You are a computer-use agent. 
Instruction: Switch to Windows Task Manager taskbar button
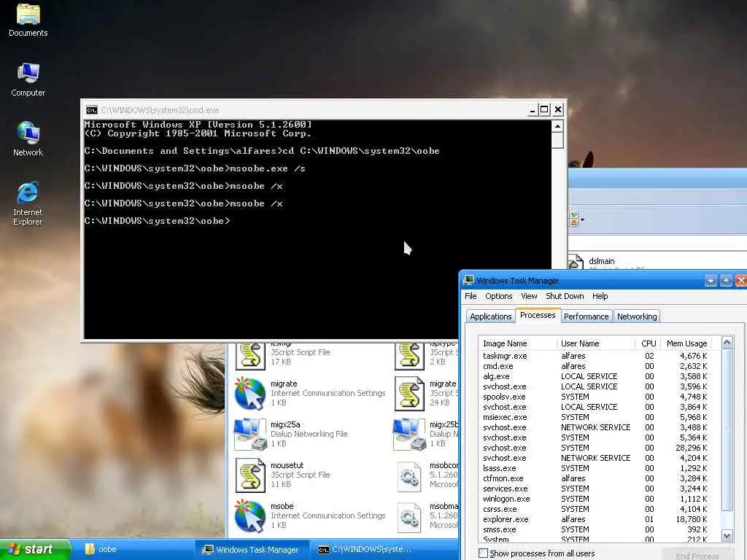click(251, 550)
